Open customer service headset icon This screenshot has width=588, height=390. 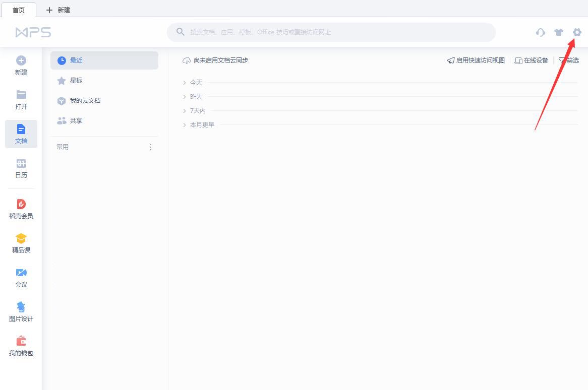(541, 32)
